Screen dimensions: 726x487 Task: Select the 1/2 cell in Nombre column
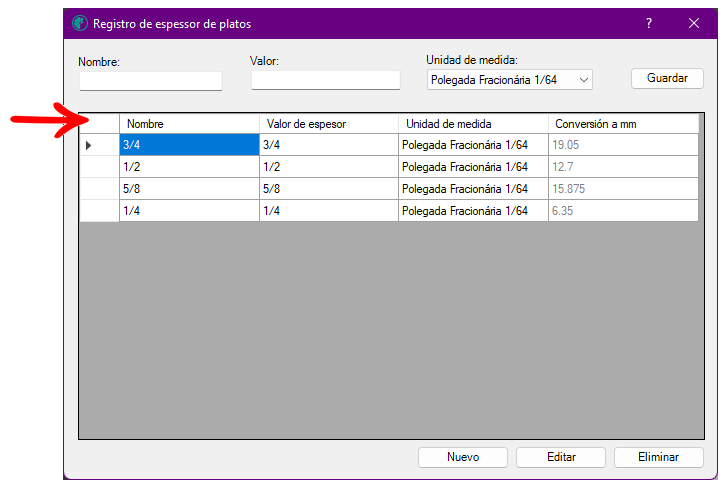pos(189,167)
